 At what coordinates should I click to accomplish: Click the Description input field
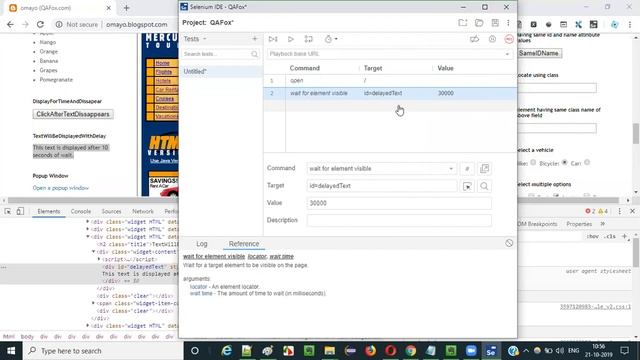coord(399,220)
